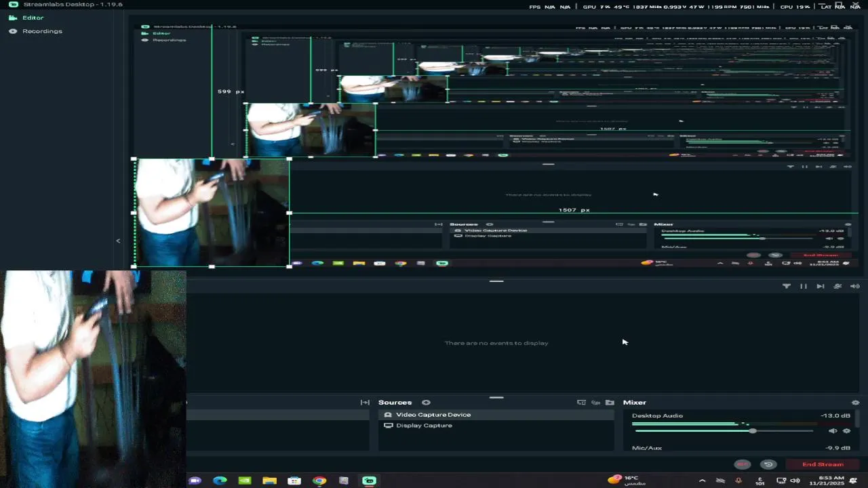Click the CPU 19% readout
The image size is (868, 488).
pos(795,7)
